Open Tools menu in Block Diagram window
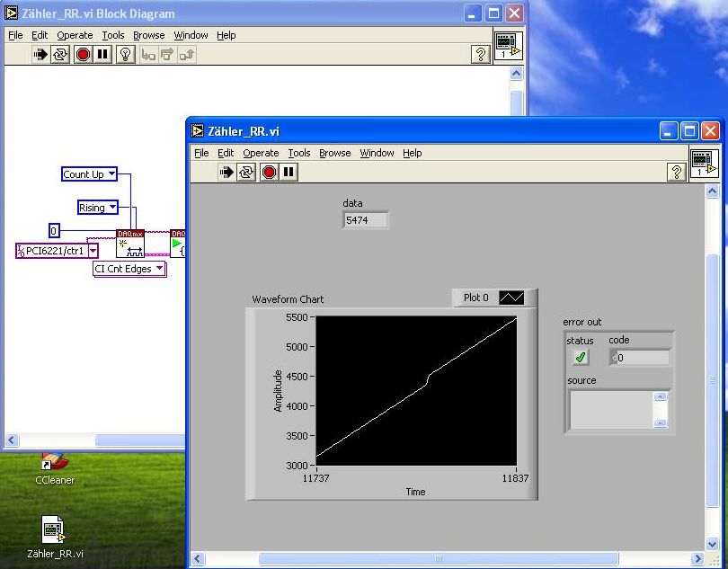The height and width of the screenshot is (569, 728). [x=112, y=35]
